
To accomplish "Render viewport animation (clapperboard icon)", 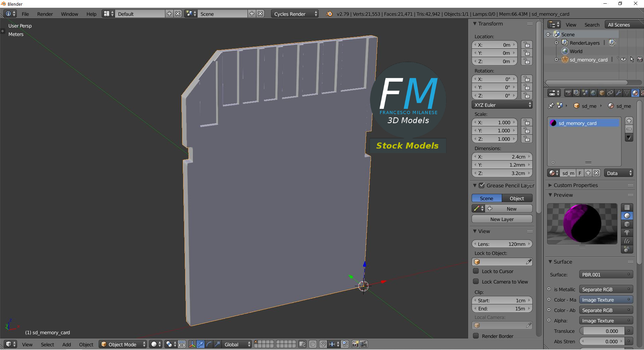I will (x=364, y=344).
